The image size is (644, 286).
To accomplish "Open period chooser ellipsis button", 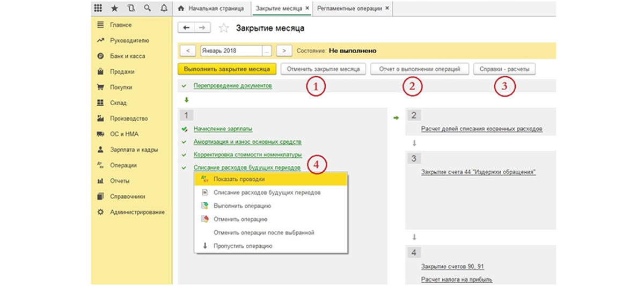I will pyautogui.click(x=267, y=51).
